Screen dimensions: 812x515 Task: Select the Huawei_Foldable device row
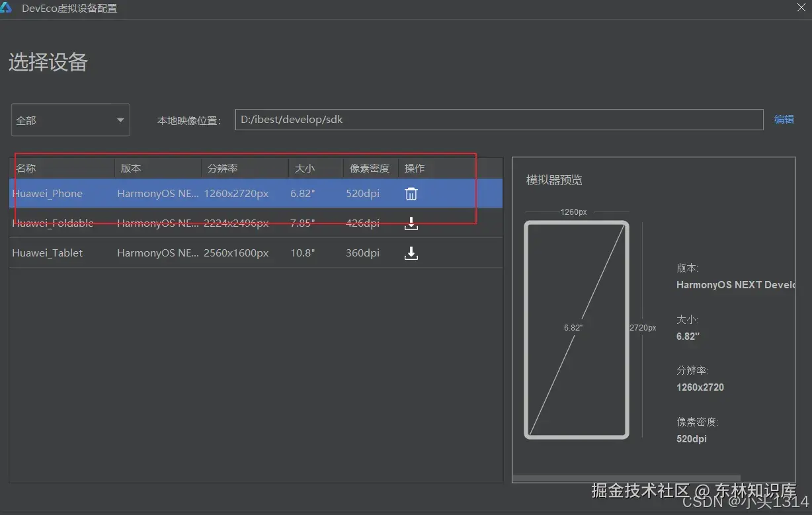point(256,223)
